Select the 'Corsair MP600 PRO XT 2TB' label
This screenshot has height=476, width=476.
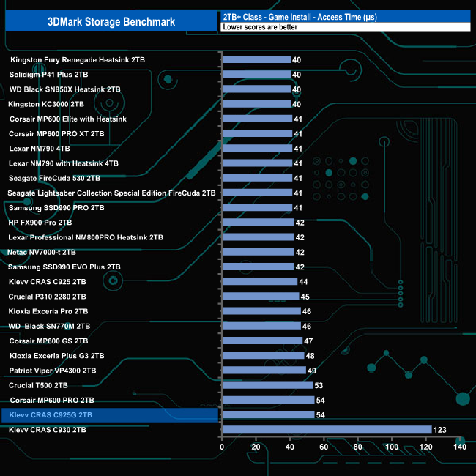point(56,134)
